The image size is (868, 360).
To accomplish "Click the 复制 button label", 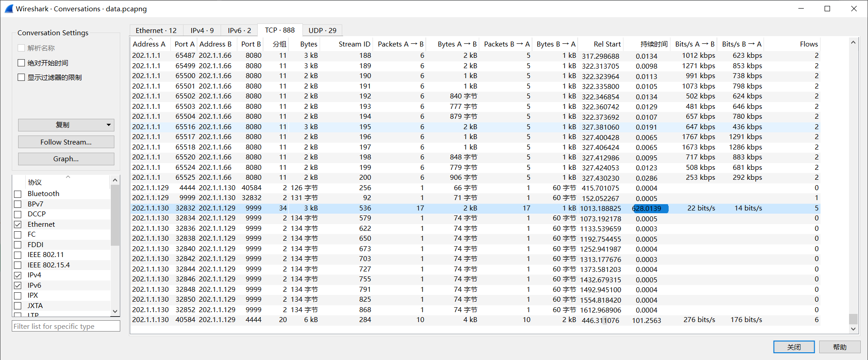I will pyautogui.click(x=62, y=125).
